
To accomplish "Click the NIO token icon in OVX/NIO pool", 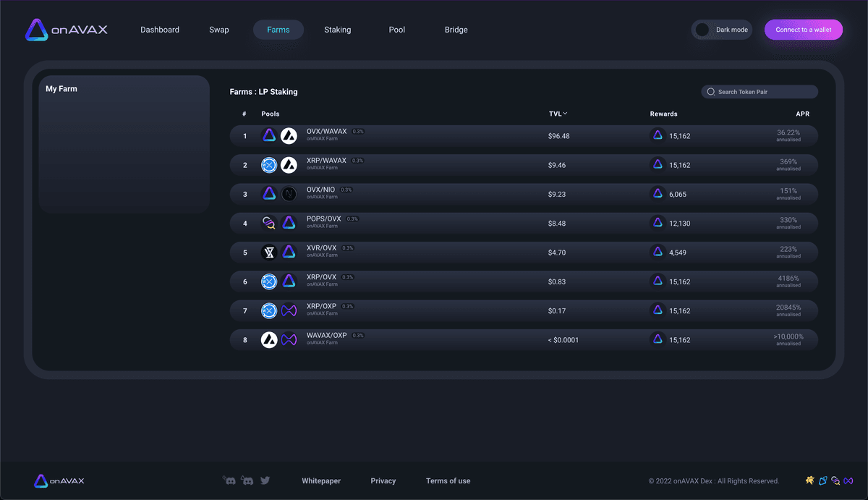I will click(x=289, y=194).
